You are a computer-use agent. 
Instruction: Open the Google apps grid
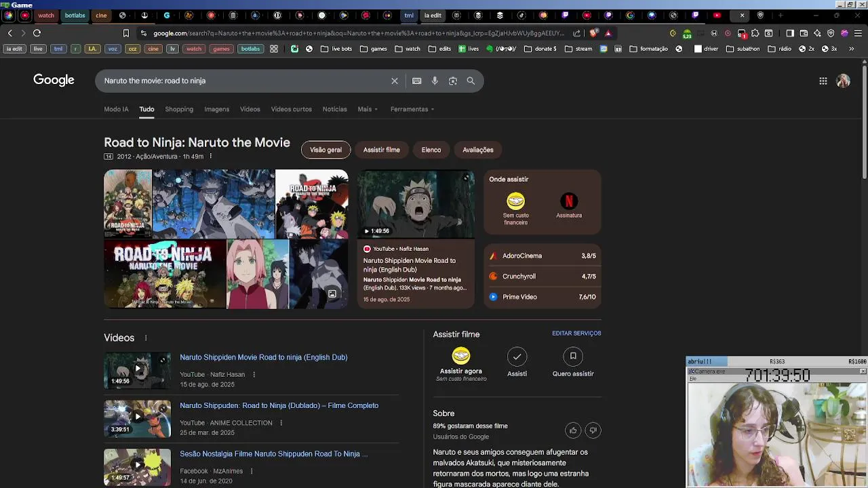coord(823,81)
